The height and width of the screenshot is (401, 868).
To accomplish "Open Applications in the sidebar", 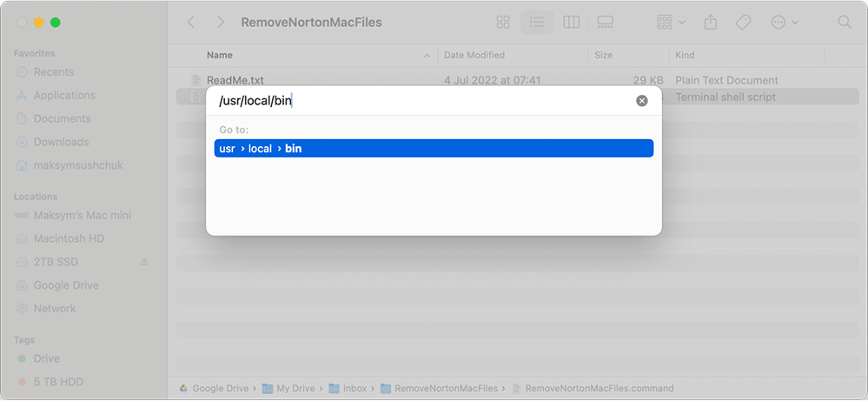I will point(64,96).
